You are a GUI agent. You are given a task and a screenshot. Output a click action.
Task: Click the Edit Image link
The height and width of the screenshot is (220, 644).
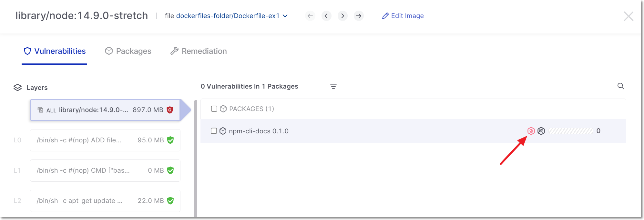[x=403, y=16]
